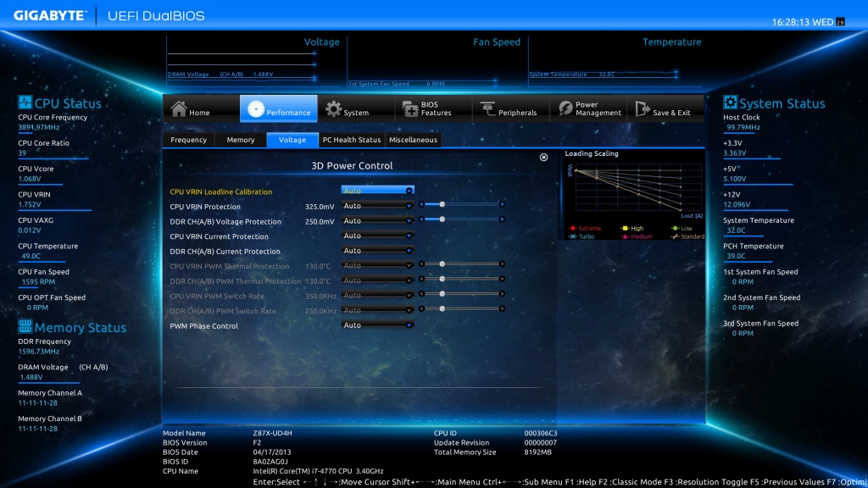Viewport: 868px width, 488px height.
Task: Click the Performance gauge icon
Action: click(253, 109)
